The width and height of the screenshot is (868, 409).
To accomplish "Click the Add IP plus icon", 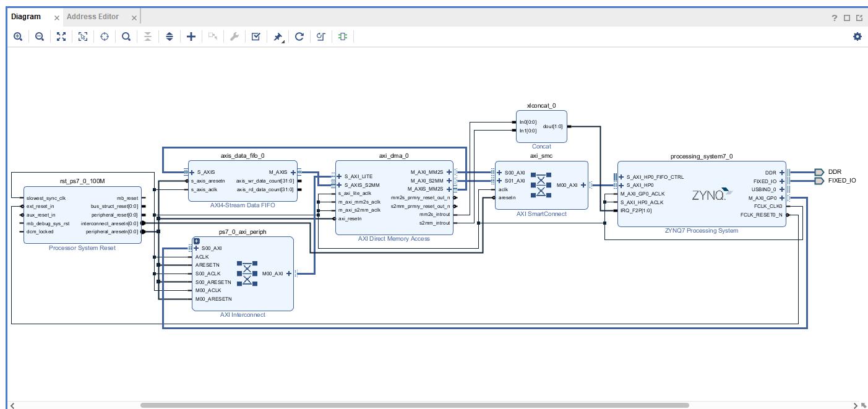I will [190, 37].
